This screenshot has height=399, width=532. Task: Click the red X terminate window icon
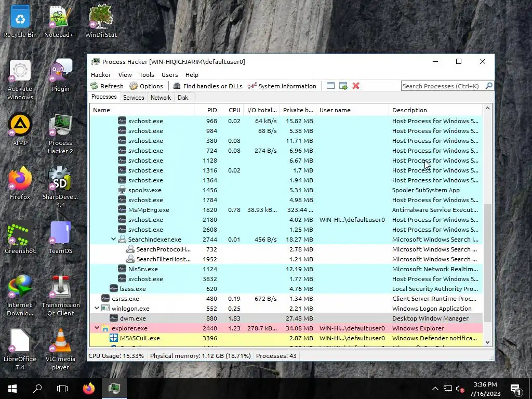(355, 86)
